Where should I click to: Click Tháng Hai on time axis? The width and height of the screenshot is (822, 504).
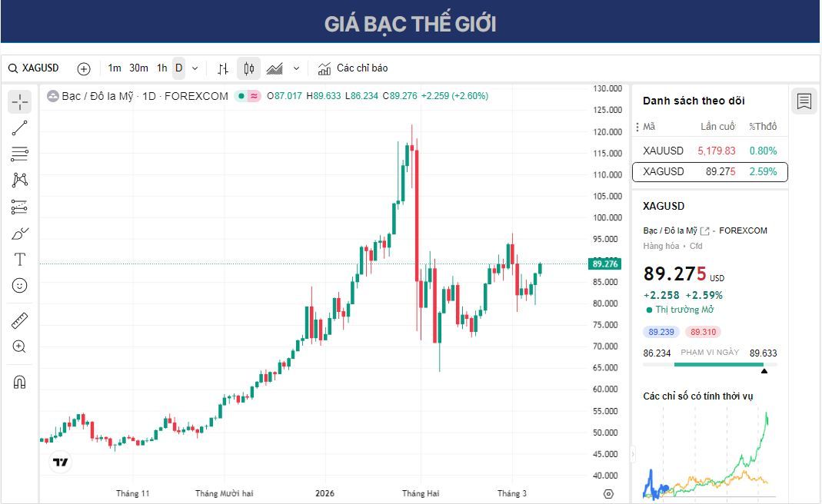tap(421, 493)
